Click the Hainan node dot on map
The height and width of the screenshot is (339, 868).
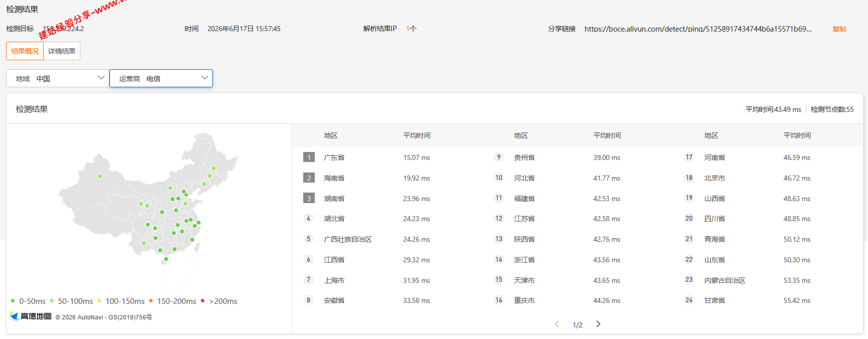(166, 259)
